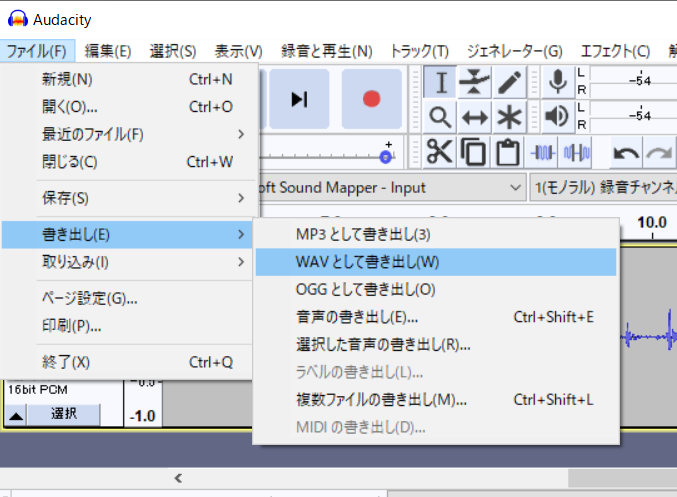Select WAV として書き出し(W)
Image resolution: width=677 pixels, height=497 pixels.
pyautogui.click(x=436, y=262)
